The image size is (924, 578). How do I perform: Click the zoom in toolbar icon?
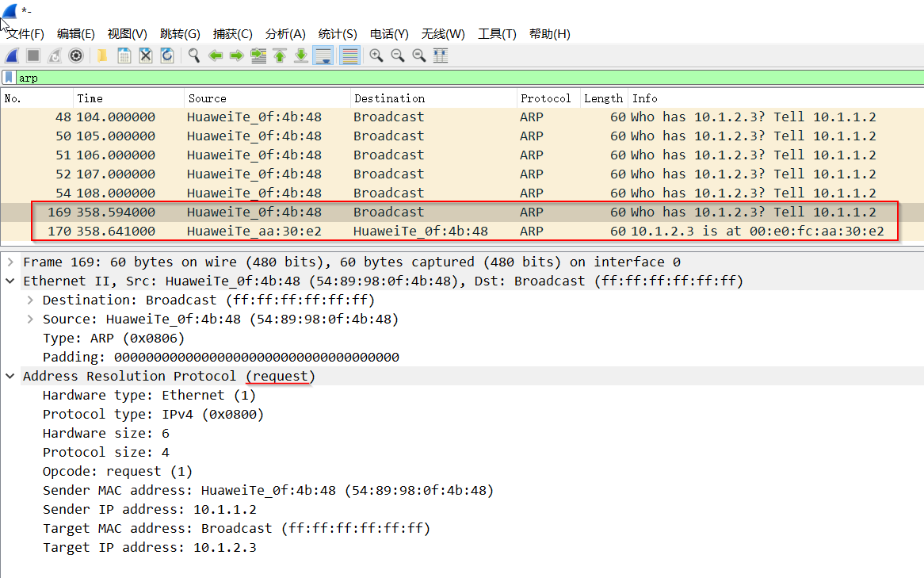pyautogui.click(x=376, y=56)
